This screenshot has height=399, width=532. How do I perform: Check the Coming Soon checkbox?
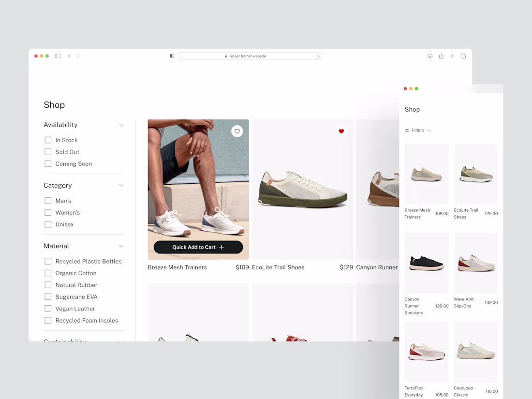tap(48, 164)
